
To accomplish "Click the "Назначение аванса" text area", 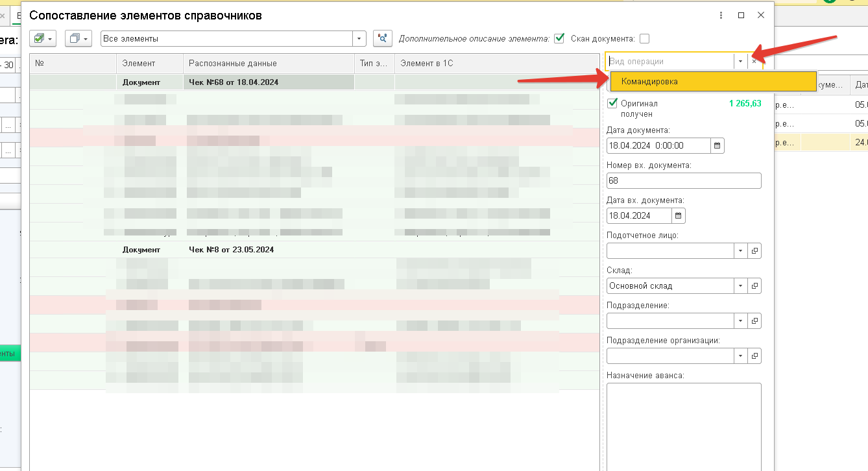I will 684,426.
